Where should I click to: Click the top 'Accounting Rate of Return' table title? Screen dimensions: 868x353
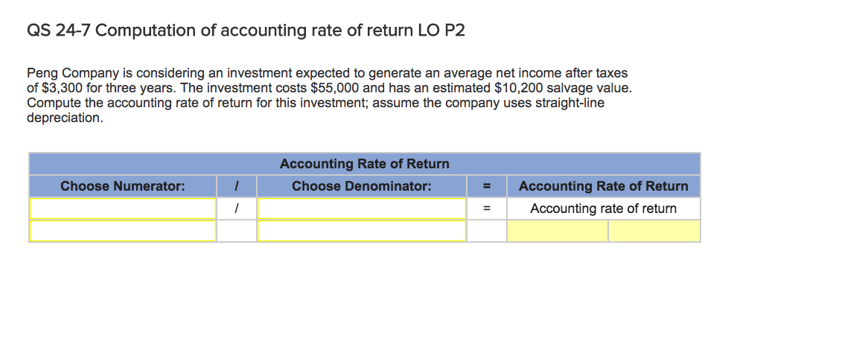[364, 164]
